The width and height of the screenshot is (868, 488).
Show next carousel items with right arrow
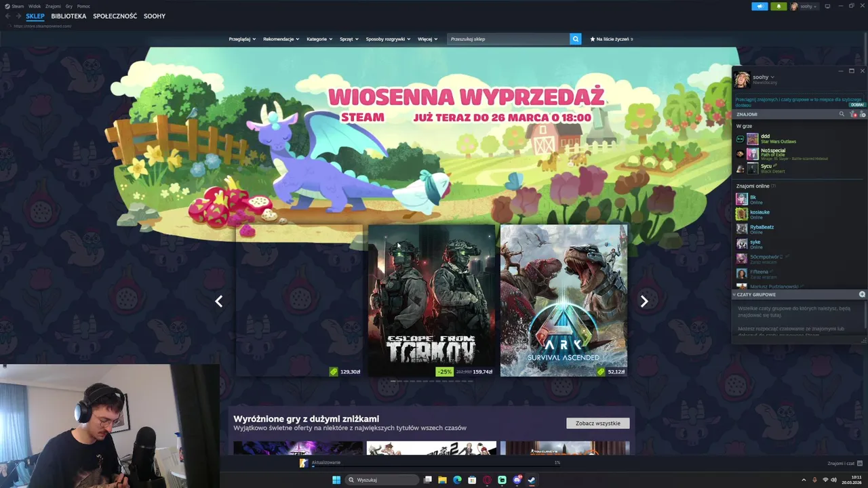point(644,301)
